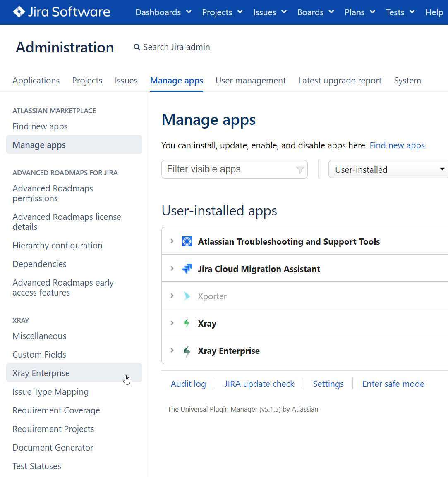Click the Xporter app name

(x=212, y=296)
